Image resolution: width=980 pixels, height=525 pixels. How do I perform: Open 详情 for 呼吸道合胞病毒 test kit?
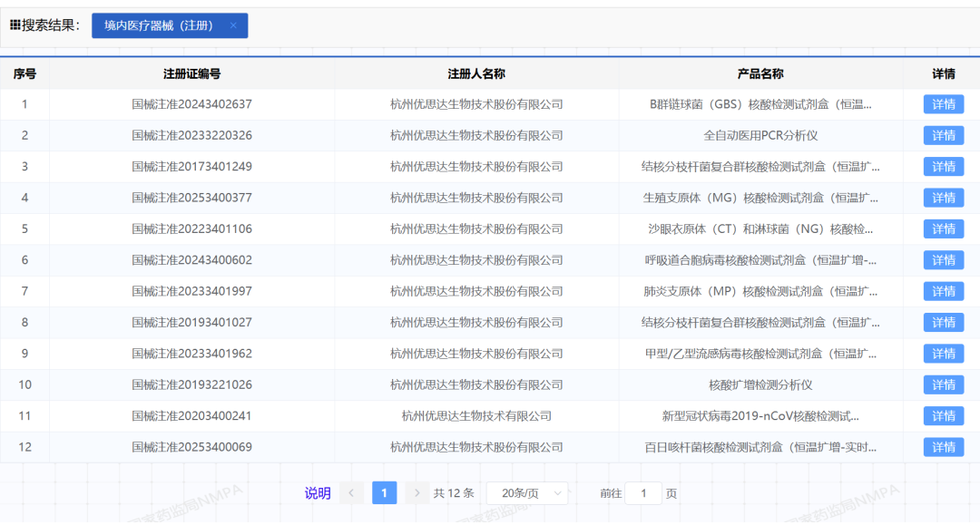pos(944,260)
